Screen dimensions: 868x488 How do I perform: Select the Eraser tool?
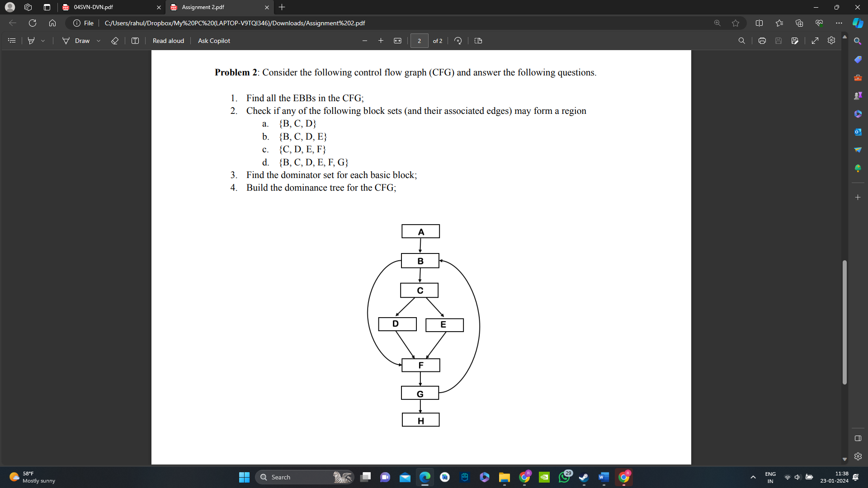point(115,41)
